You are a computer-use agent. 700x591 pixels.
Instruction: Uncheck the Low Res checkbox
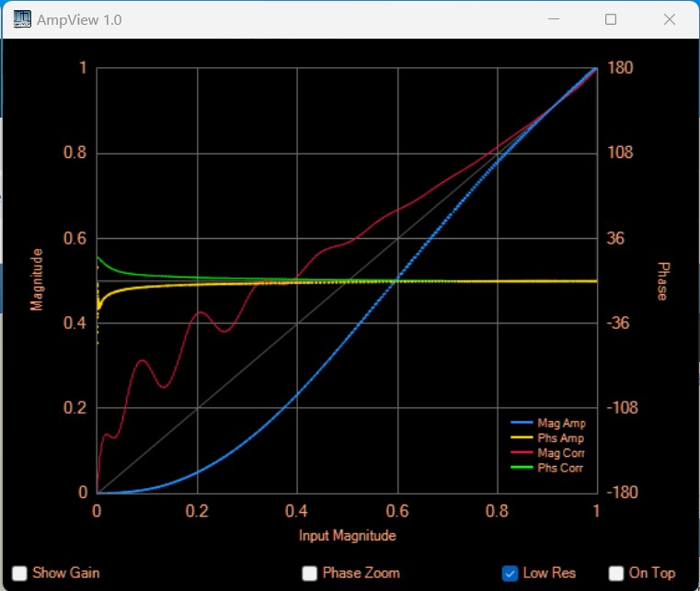point(511,573)
